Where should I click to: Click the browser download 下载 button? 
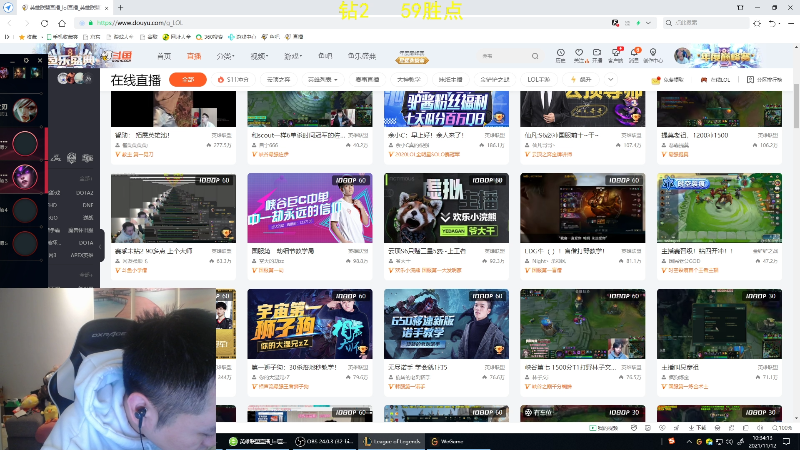(x=697, y=428)
